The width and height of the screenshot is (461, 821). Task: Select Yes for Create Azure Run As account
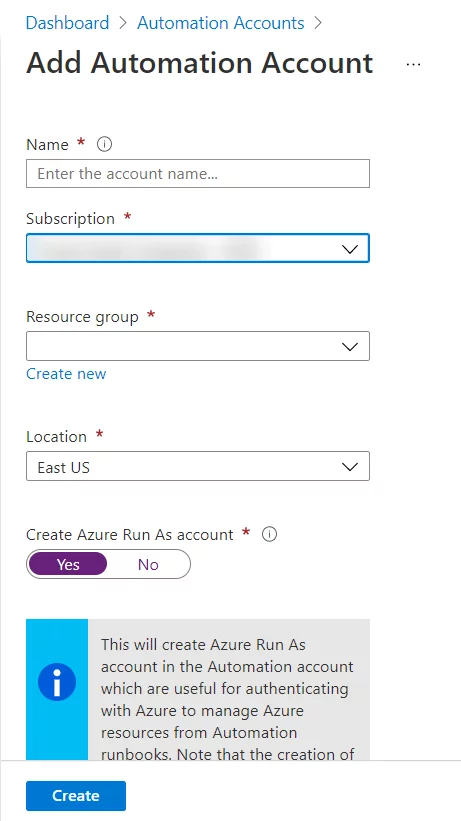(68, 564)
